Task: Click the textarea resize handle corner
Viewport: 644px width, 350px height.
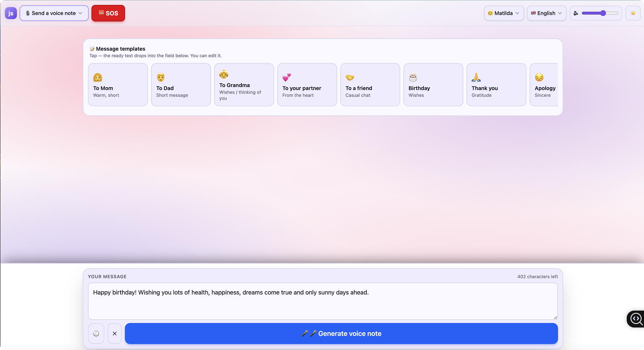Action: 555,317
